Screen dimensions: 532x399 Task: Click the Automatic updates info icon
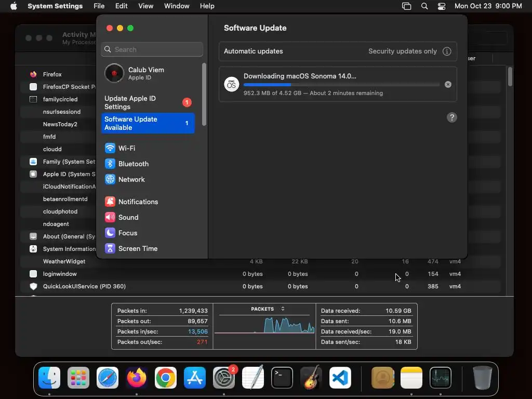coord(447,51)
